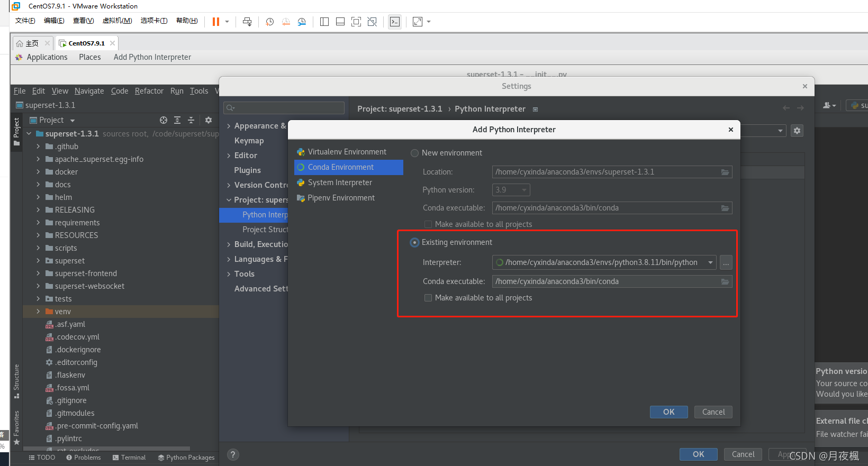Click the revert snapshot icon

pos(286,22)
